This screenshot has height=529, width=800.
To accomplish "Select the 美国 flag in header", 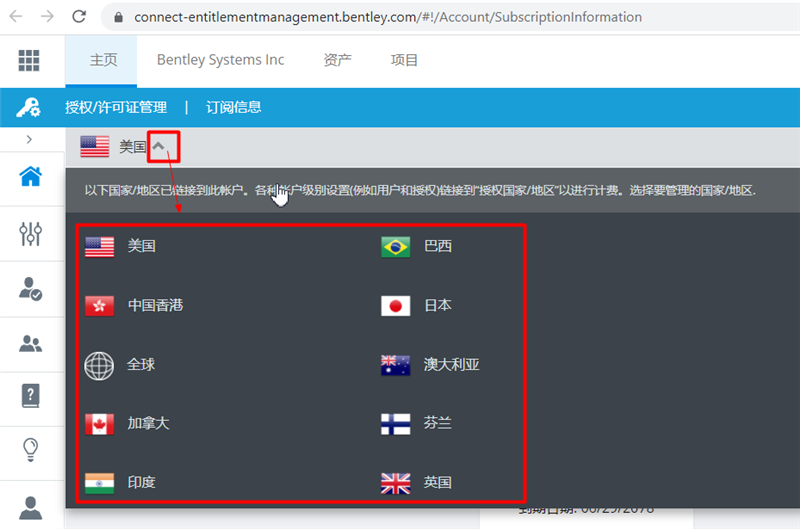I will [x=95, y=146].
